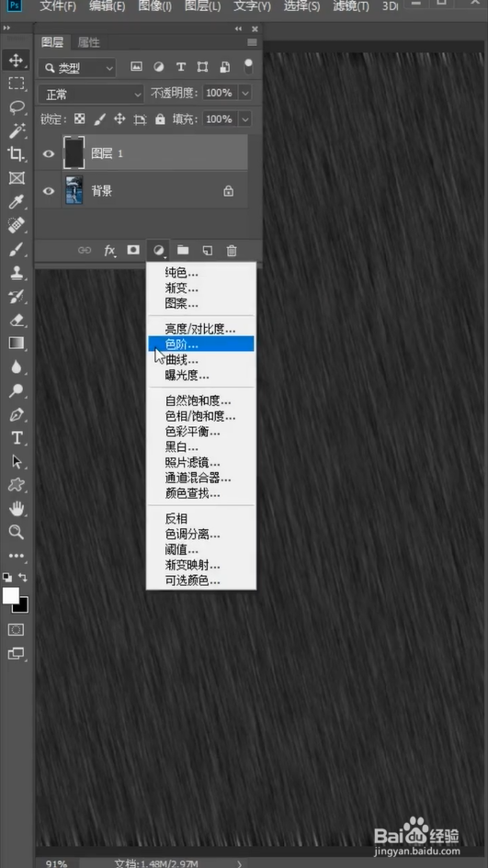The image size is (488, 868).
Task: Hide 图层 1 layer visibility
Action: pos(49,153)
